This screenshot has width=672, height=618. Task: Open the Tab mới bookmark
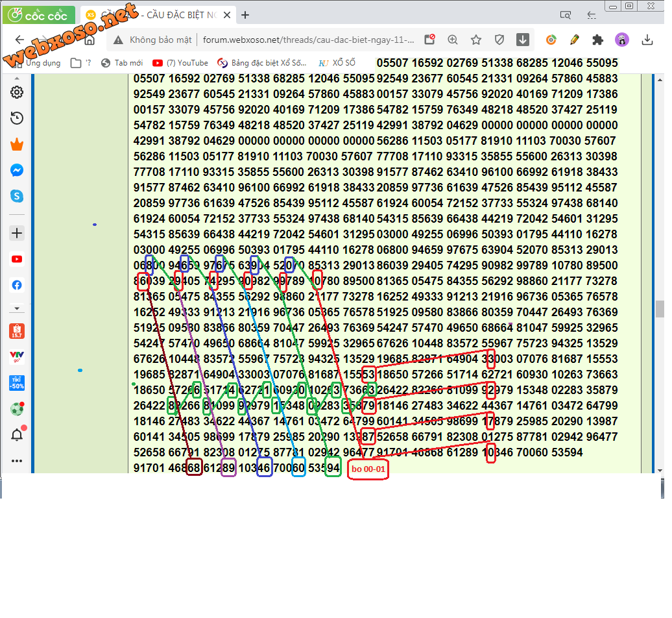coord(122,63)
